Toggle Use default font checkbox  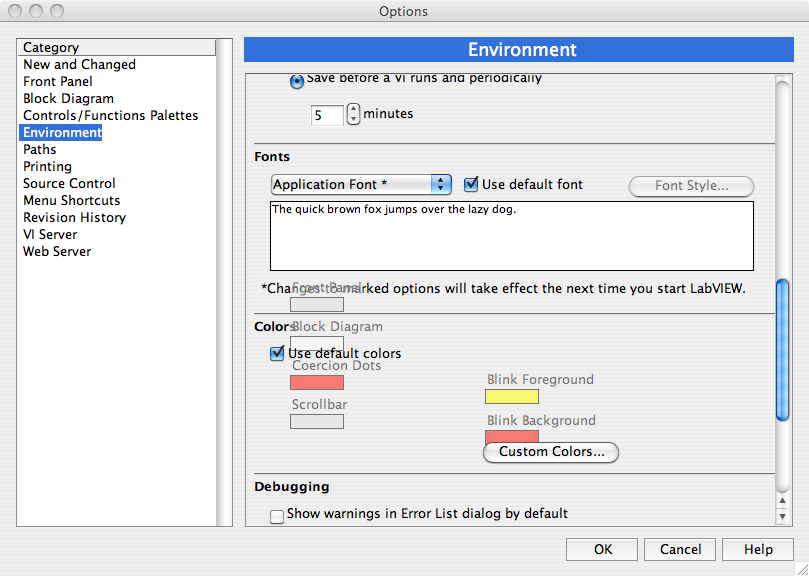(471, 184)
